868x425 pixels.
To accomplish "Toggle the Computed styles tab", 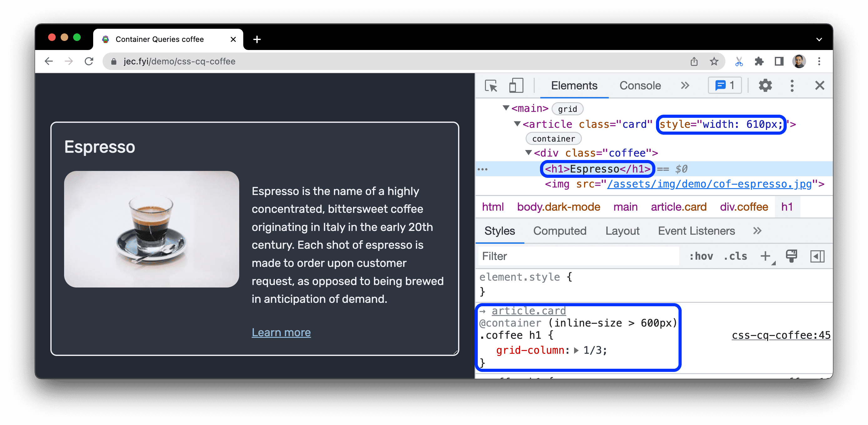I will click(x=558, y=231).
